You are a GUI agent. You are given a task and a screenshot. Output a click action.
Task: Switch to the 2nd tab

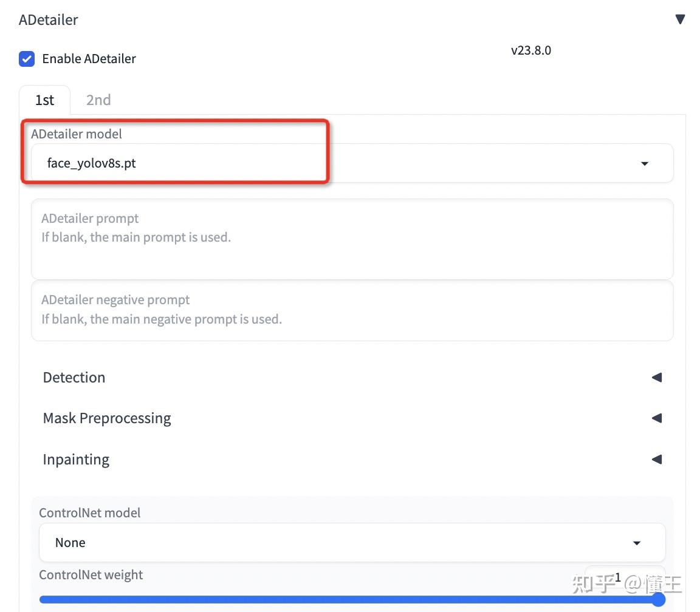(98, 100)
